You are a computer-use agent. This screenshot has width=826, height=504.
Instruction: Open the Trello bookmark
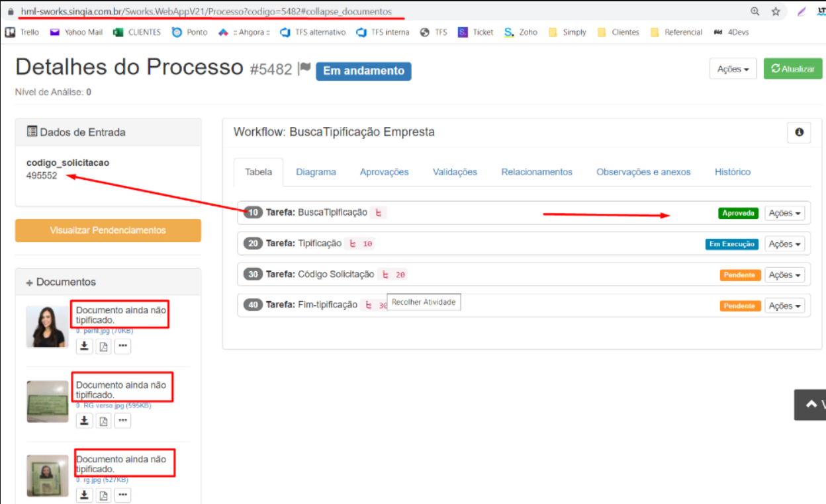[23, 32]
